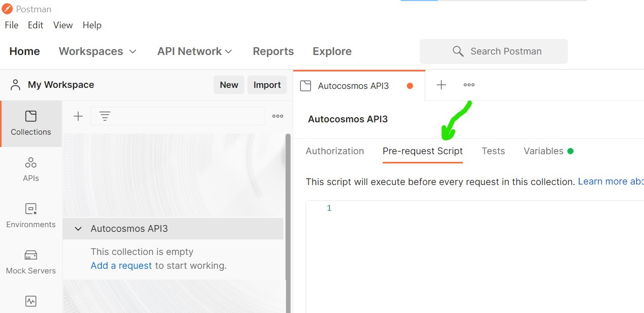Screen dimensions: 644x313
Task: Switch to the Tests tab
Action: point(493,151)
